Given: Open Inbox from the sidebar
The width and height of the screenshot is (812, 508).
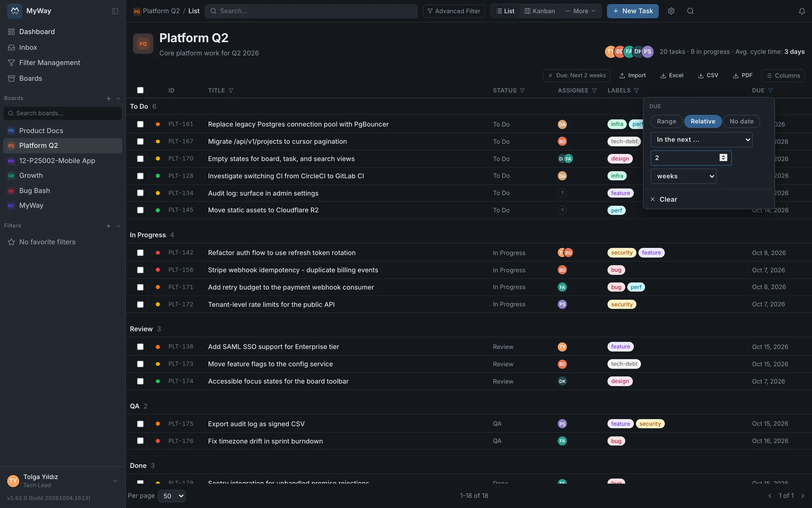Looking at the screenshot, I should [x=63, y=48].
